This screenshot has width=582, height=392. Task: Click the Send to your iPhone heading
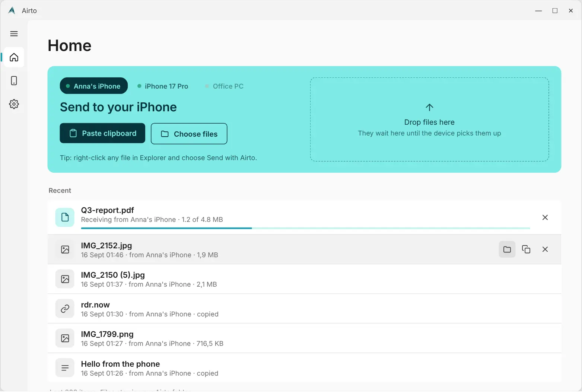coord(118,107)
